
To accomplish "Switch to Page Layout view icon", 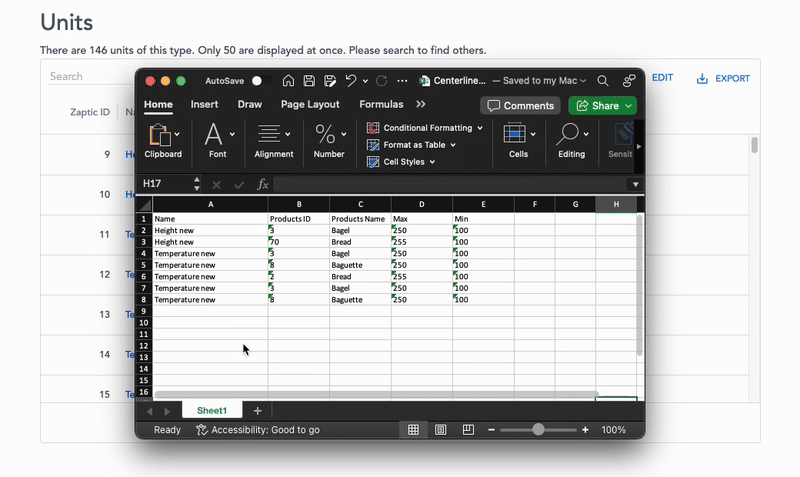I will 440,430.
